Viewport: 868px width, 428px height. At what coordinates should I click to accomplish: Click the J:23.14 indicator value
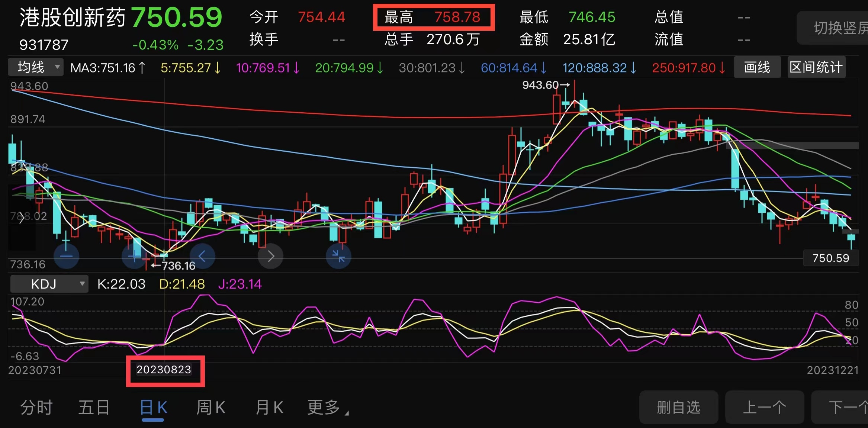tap(240, 284)
